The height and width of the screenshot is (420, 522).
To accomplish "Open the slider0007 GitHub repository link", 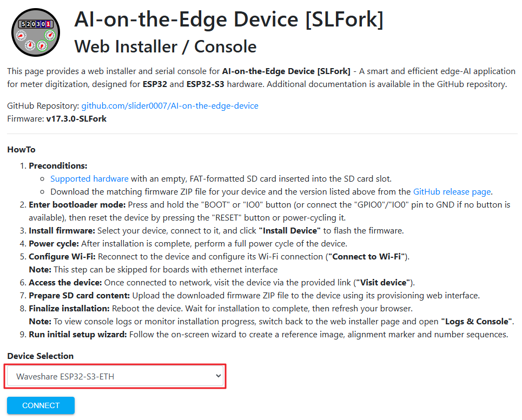I will pos(170,106).
